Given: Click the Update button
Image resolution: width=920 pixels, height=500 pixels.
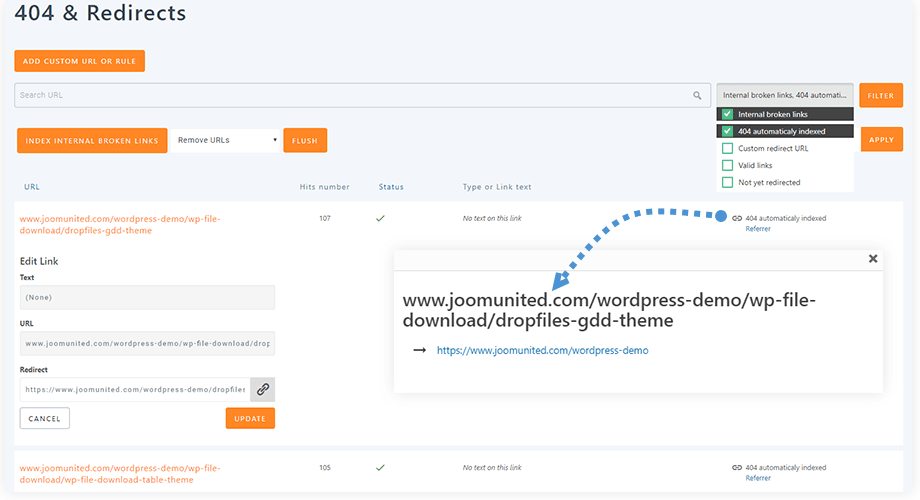Looking at the screenshot, I should 250,418.
